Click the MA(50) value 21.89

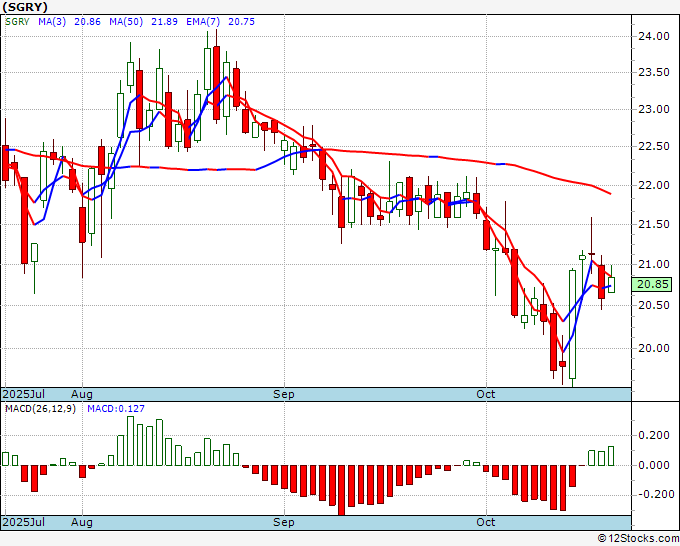[164, 22]
